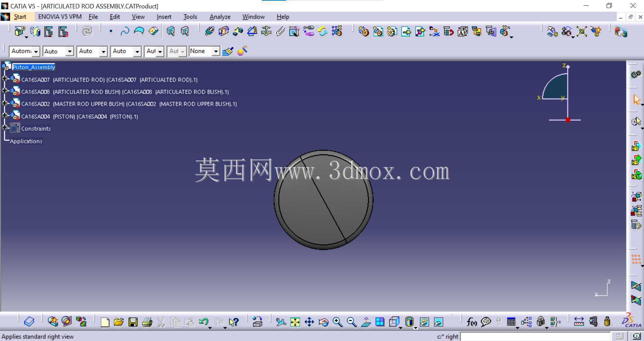Click the Zoom In magnifier
The width and height of the screenshot is (644, 341).
point(337,322)
